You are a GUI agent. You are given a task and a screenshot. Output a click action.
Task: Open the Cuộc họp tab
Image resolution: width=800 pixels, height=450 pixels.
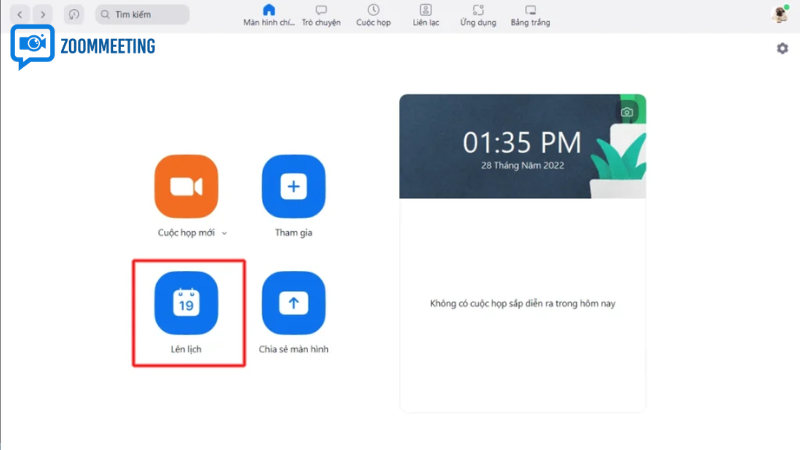pos(373,15)
